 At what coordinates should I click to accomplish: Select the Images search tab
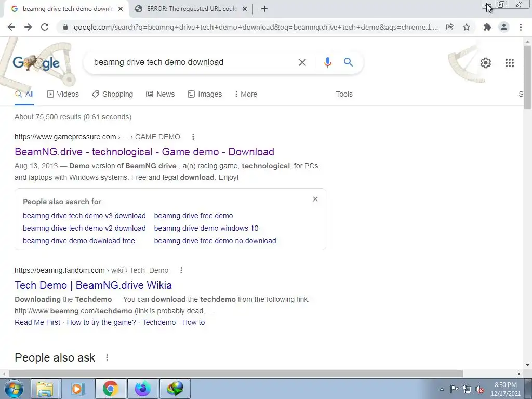pos(205,94)
